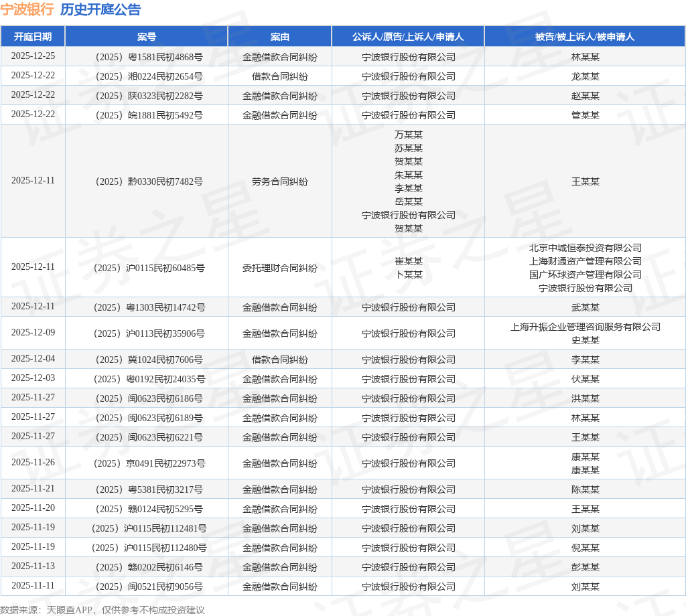Click the 劳务合同纠纷 cause cell
The width and height of the screenshot is (686, 616).
pos(280,181)
